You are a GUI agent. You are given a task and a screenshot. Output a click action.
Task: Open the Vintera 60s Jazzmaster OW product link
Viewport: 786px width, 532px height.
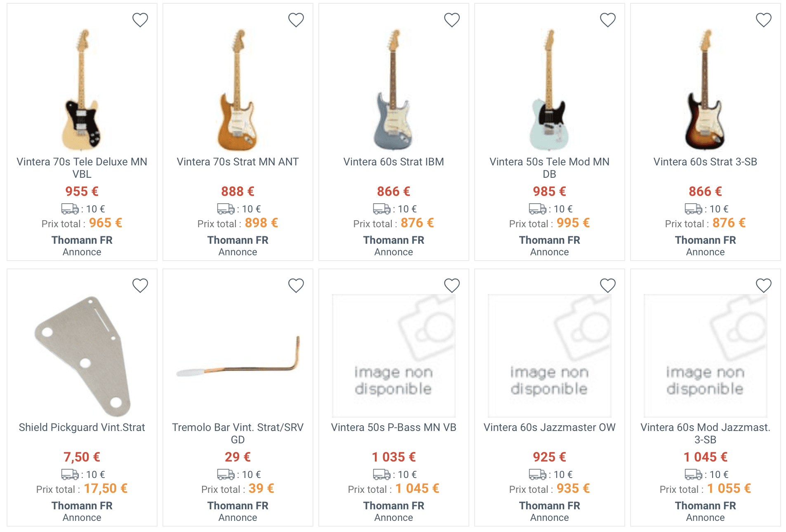(549, 427)
